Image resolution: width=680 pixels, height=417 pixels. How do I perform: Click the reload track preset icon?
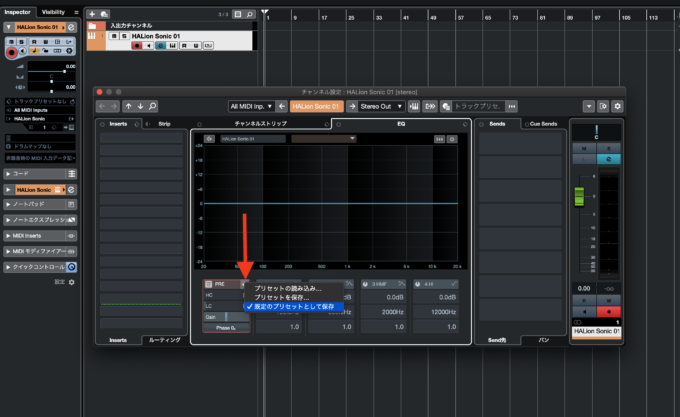click(512, 106)
